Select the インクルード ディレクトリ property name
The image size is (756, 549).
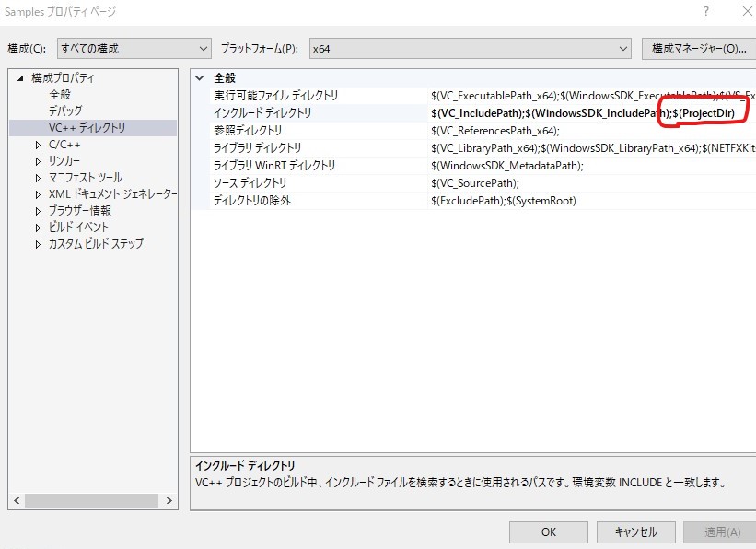click(x=262, y=113)
